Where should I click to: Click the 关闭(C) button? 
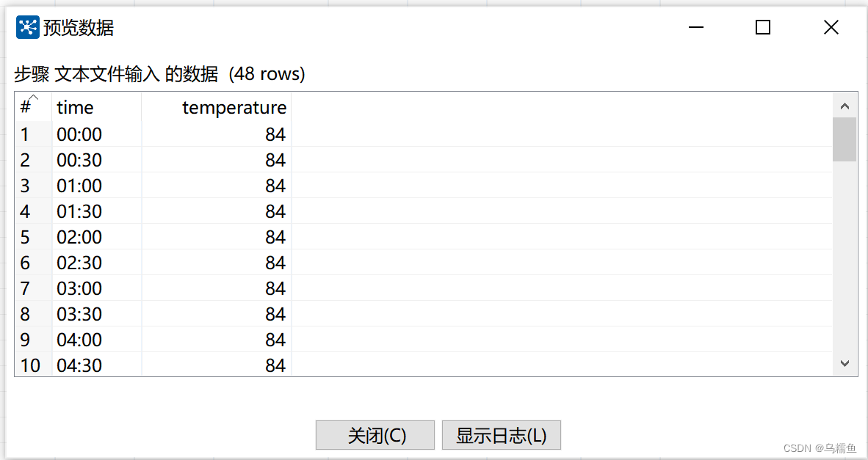[x=375, y=434]
